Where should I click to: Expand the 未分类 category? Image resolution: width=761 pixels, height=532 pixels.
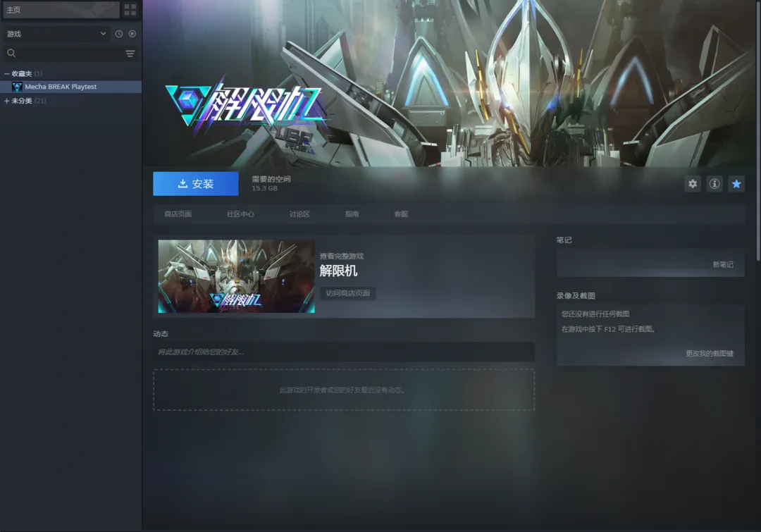coord(7,101)
